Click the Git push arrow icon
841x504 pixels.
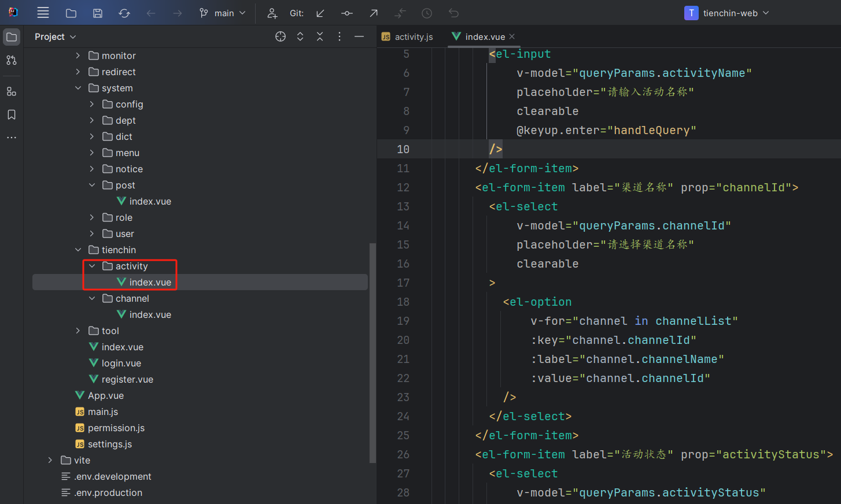(x=374, y=13)
